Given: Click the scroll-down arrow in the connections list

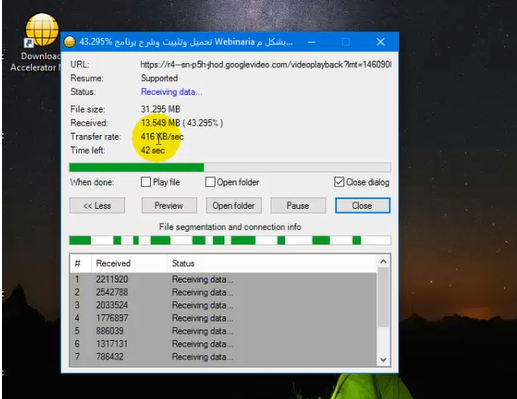Looking at the screenshot, I should point(383,360).
